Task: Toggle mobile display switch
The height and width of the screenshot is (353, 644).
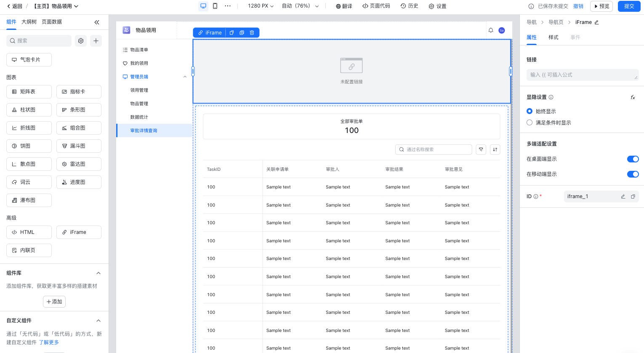Action: coord(633,174)
